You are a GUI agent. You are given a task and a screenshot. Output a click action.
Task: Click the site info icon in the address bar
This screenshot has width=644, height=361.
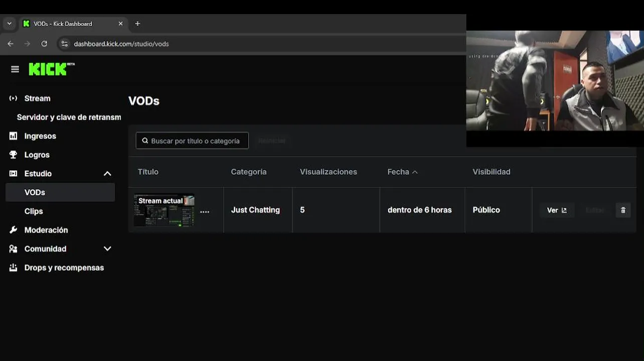[x=64, y=44]
